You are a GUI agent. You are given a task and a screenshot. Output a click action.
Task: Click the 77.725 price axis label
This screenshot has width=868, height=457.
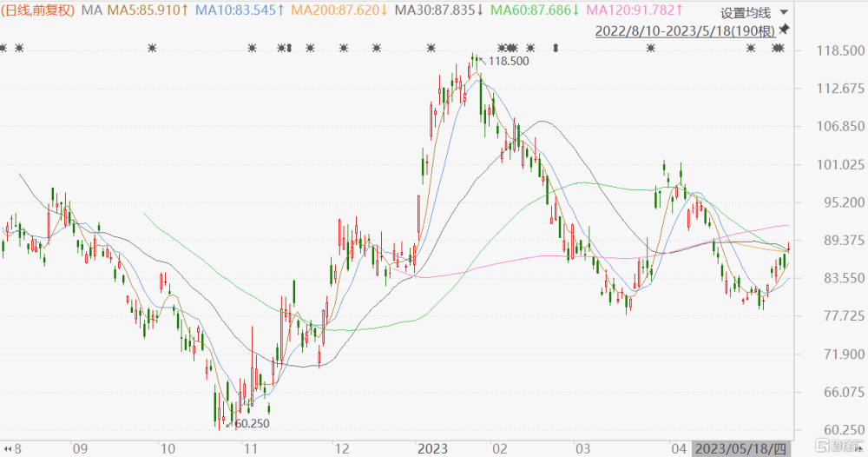844,316
